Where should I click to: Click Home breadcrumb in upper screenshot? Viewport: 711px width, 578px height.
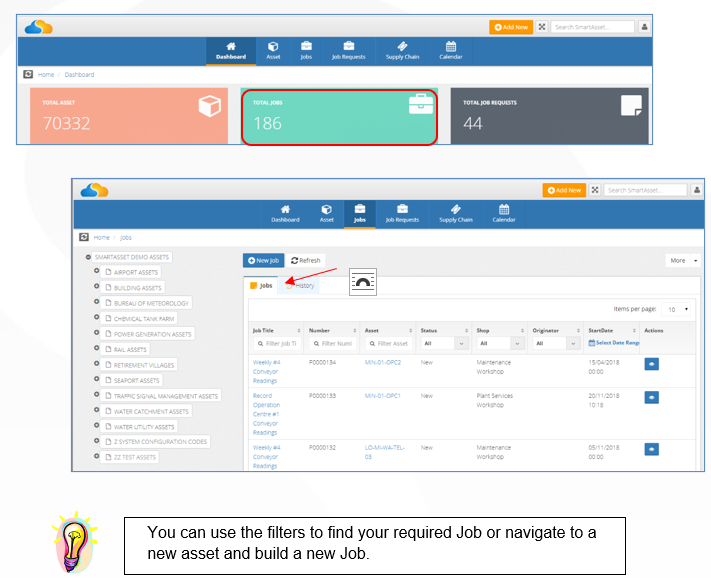[46, 74]
